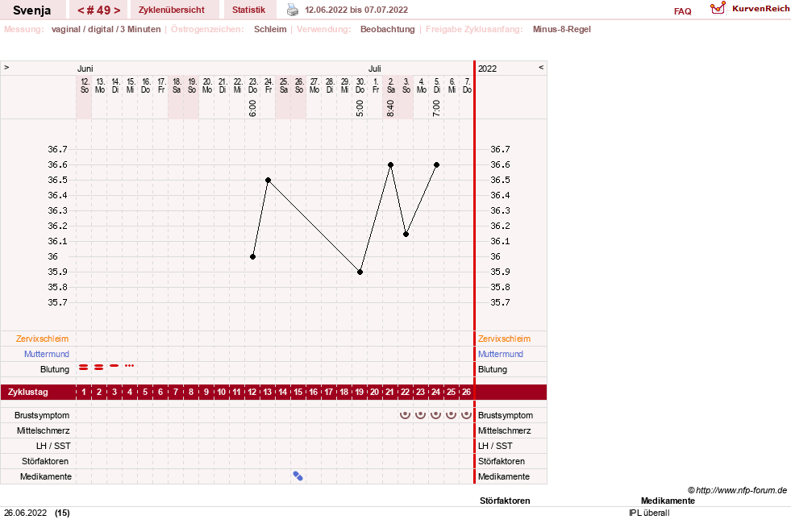Click the left Medikamente row label

point(46,476)
